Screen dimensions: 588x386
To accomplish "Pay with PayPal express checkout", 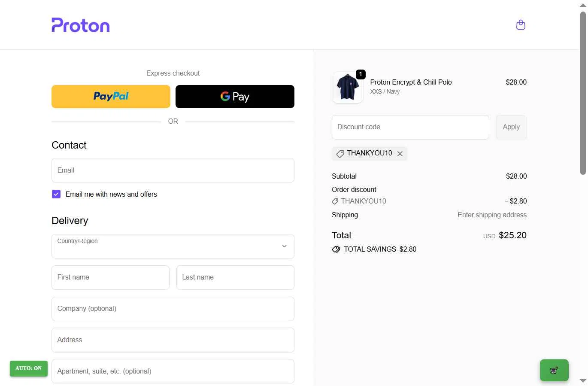I will click(x=111, y=97).
